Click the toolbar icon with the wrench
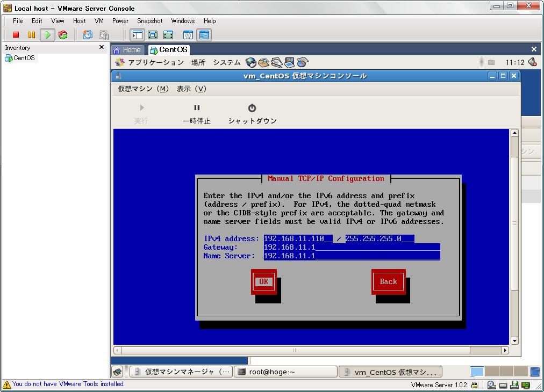 pos(188,35)
